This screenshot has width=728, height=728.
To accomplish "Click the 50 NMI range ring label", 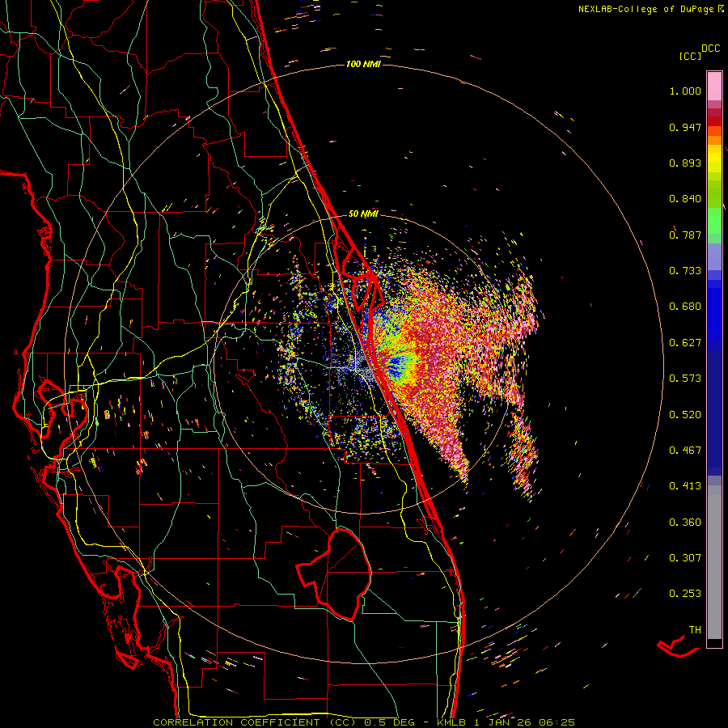I will click(x=363, y=214).
